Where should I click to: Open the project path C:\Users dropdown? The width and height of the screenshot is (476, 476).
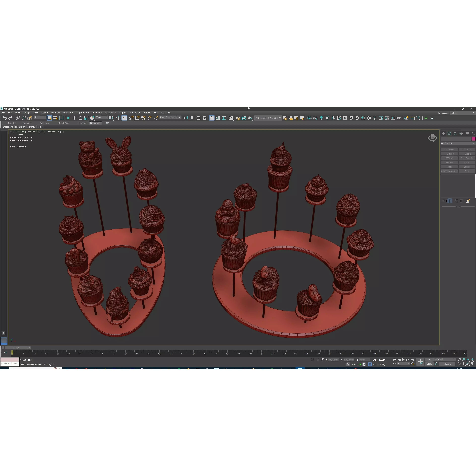click(268, 118)
